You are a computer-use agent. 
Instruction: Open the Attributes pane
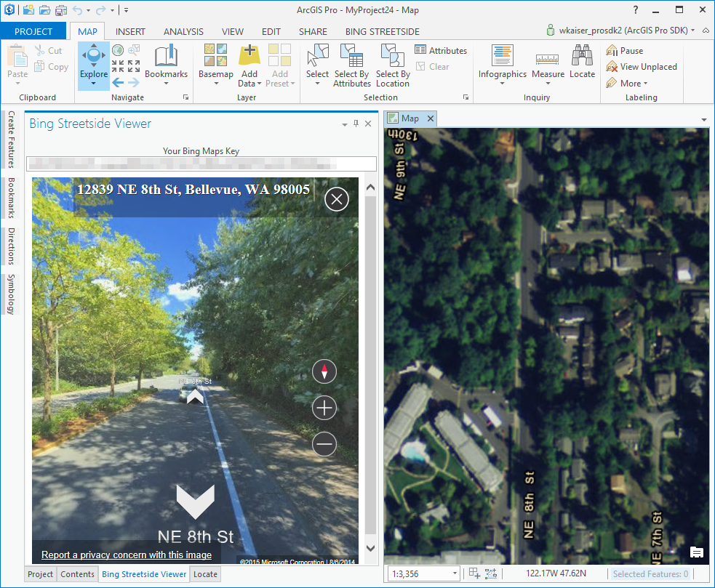tap(441, 50)
